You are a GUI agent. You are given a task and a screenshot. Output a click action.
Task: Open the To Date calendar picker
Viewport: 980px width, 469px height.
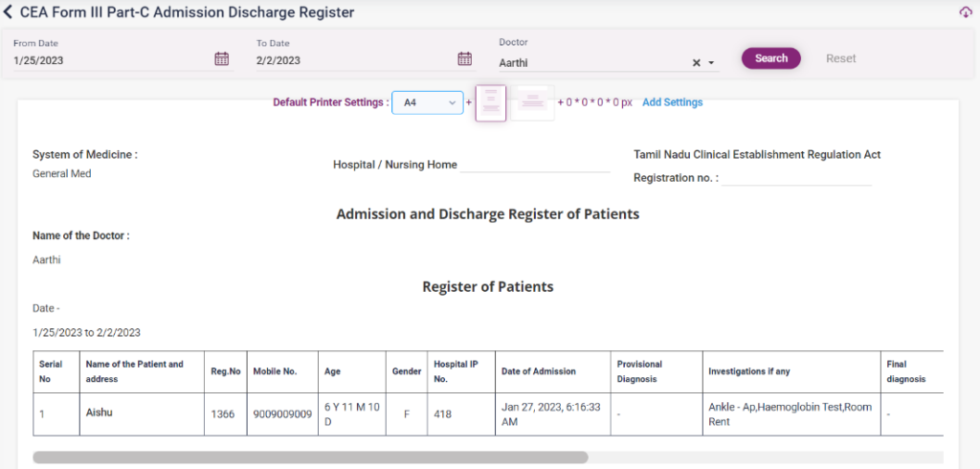[464, 59]
